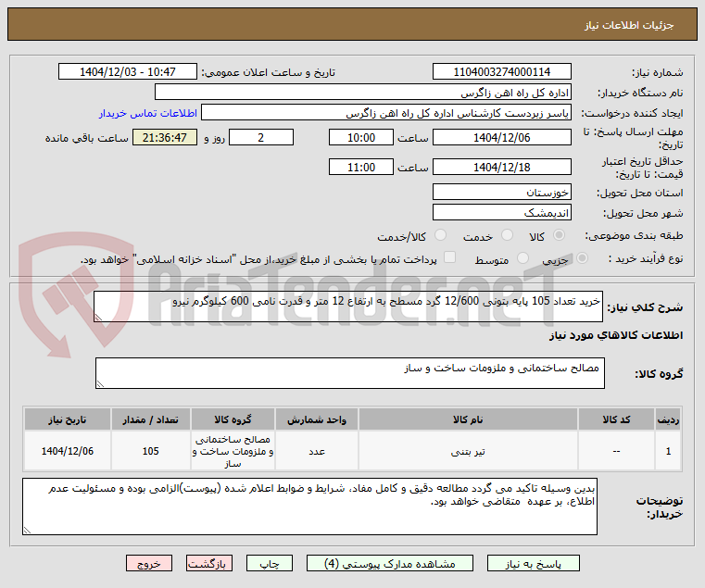The height and width of the screenshot is (588, 705).
Task: Click the announcement date field 1404/12/03 - 10:47
Action: [128, 71]
